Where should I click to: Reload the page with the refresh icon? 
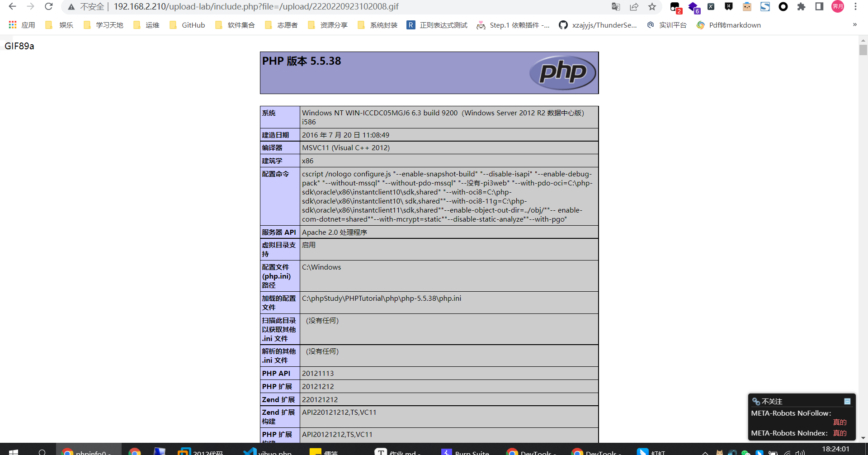point(49,7)
